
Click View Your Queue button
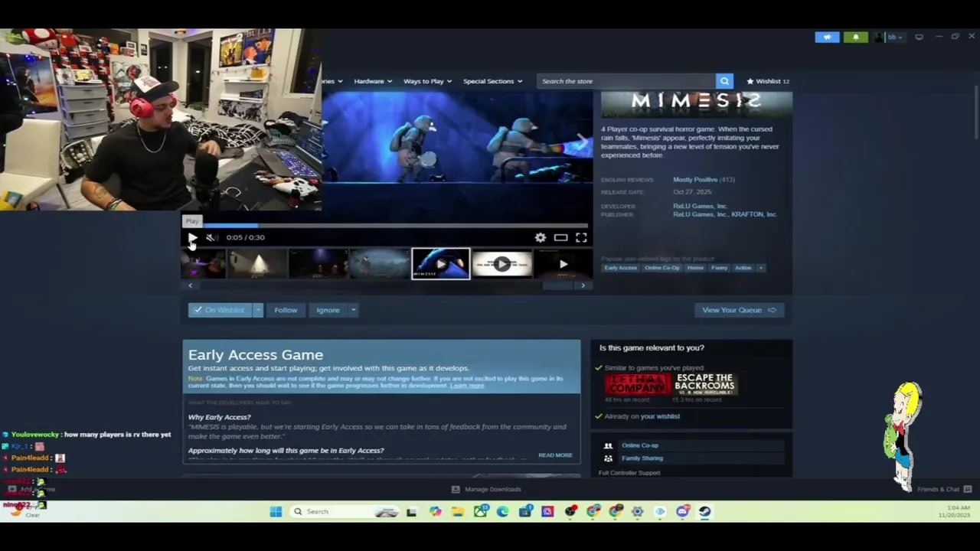(739, 310)
